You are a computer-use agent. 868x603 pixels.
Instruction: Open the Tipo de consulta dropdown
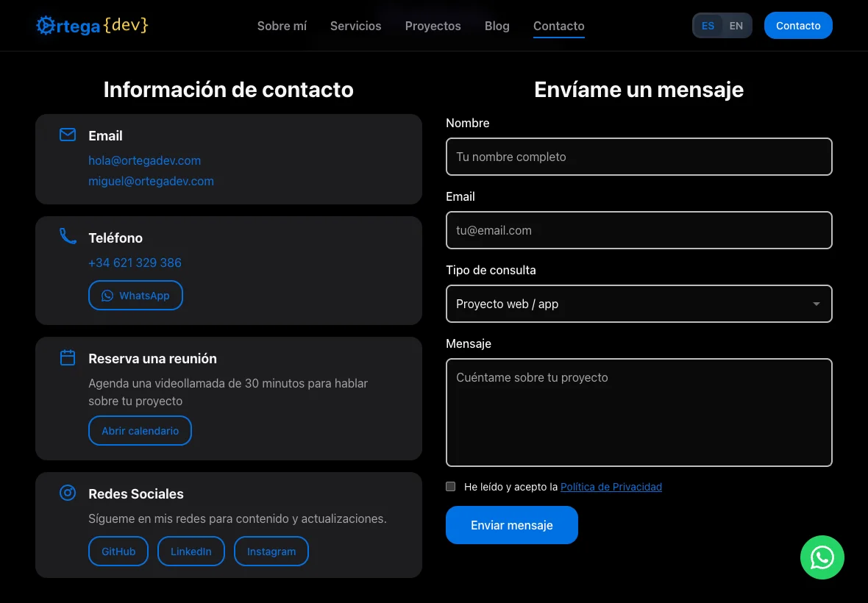click(x=638, y=304)
